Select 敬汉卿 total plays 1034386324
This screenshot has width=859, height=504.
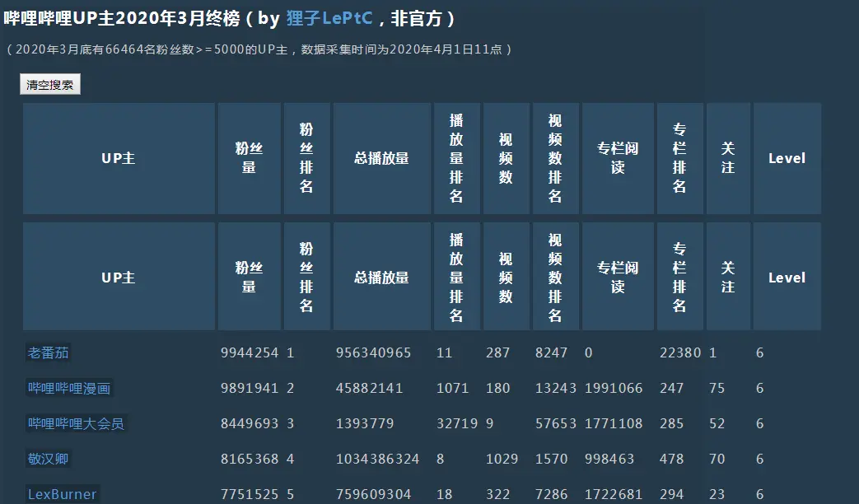(377, 459)
